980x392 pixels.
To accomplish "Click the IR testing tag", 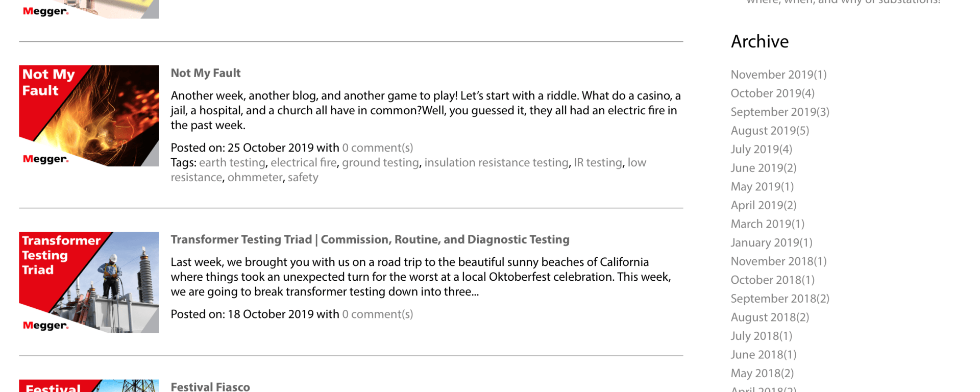I will pyautogui.click(x=598, y=162).
